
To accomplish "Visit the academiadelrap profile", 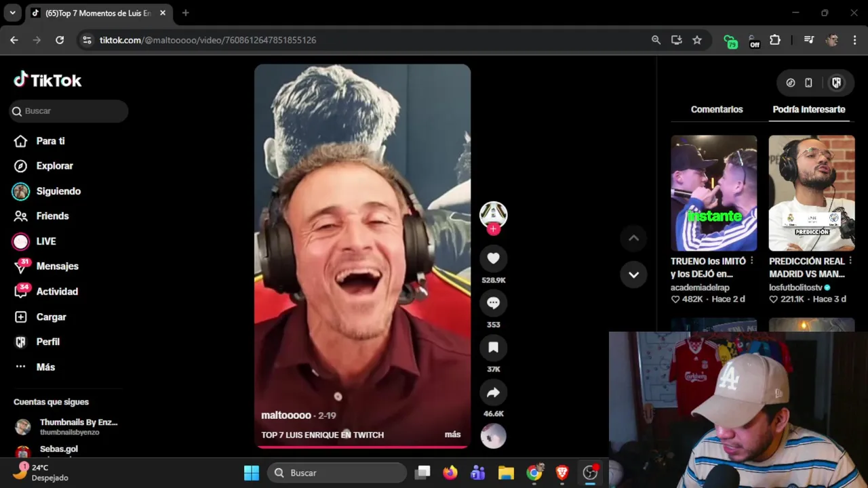I will coord(700,287).
